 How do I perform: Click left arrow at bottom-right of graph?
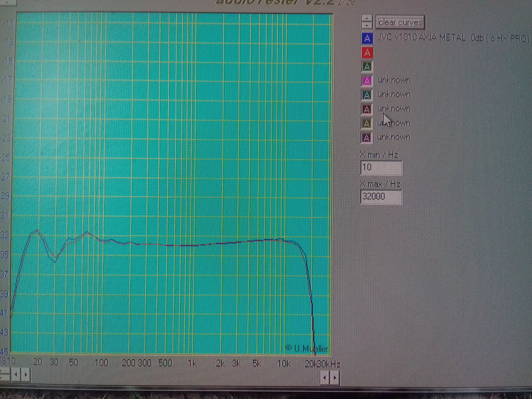pos(325,378)
